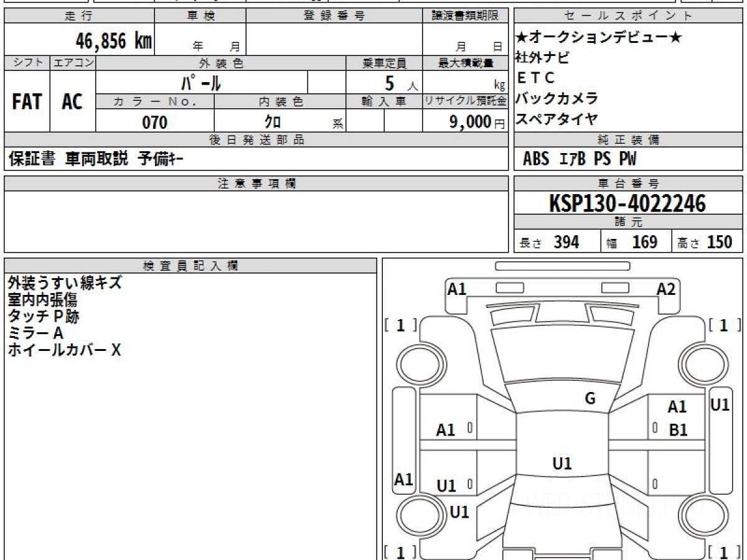Select the リサイクル預託金 label

coord(466,101)
